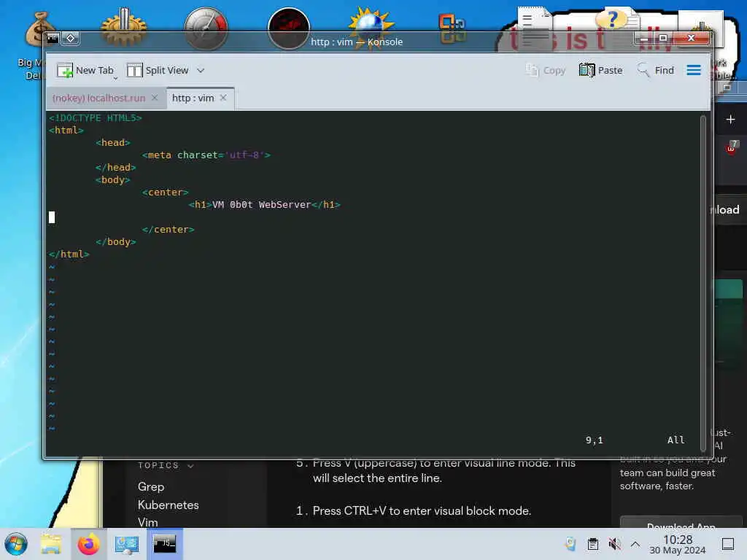Screen dimensions: 747x560
Task: Click the </html> closing tag line
Action: (x=69, y=254)
